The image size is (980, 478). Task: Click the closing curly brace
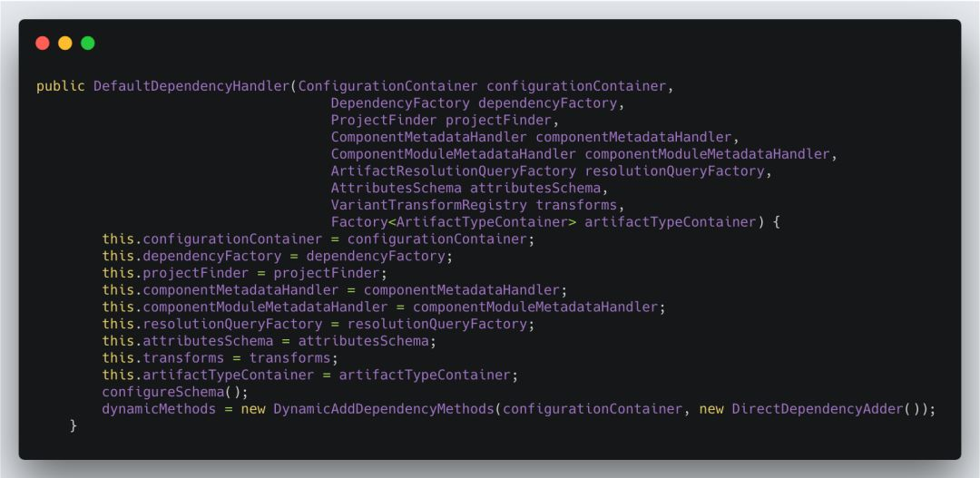(73, 426)
